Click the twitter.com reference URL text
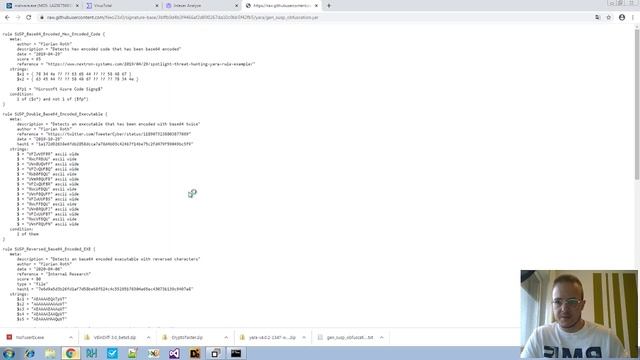 click(x=119, y=134)
